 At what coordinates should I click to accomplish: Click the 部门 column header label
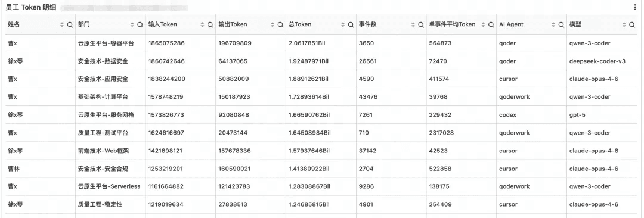(x=84, y=24)
